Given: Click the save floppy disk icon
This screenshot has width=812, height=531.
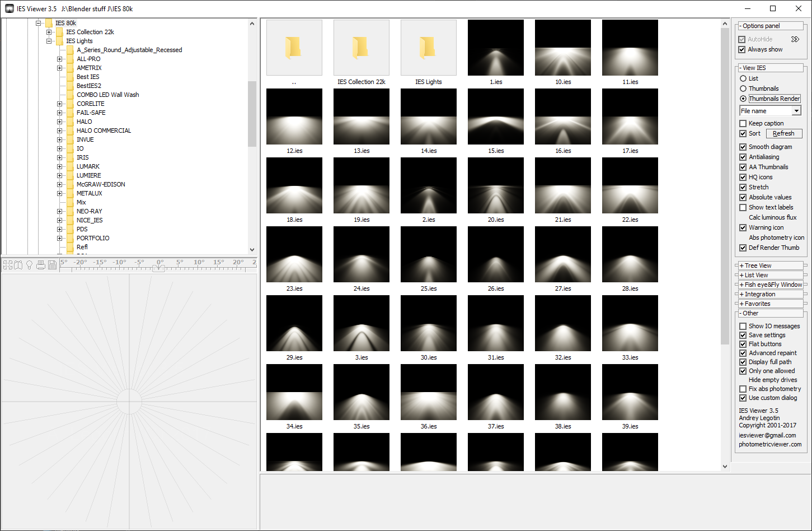Looking at the screenshot, I should pyautogui.click(x=52, y=264).
